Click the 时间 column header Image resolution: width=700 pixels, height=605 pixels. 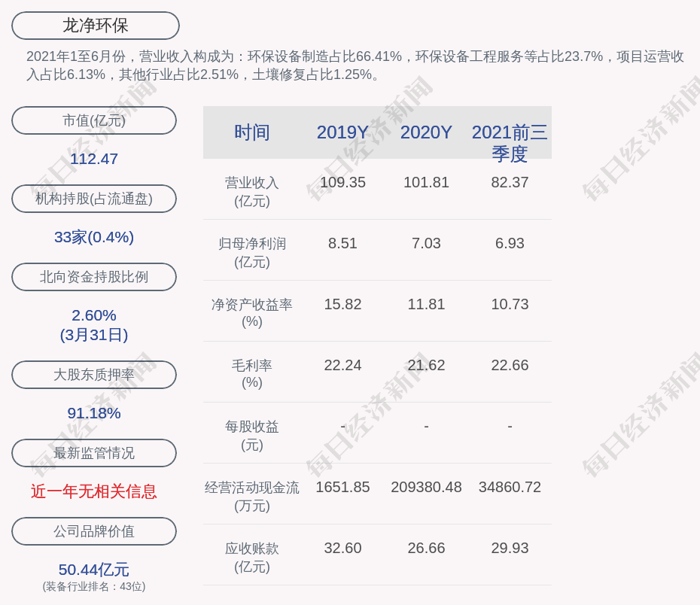point(252,132)
